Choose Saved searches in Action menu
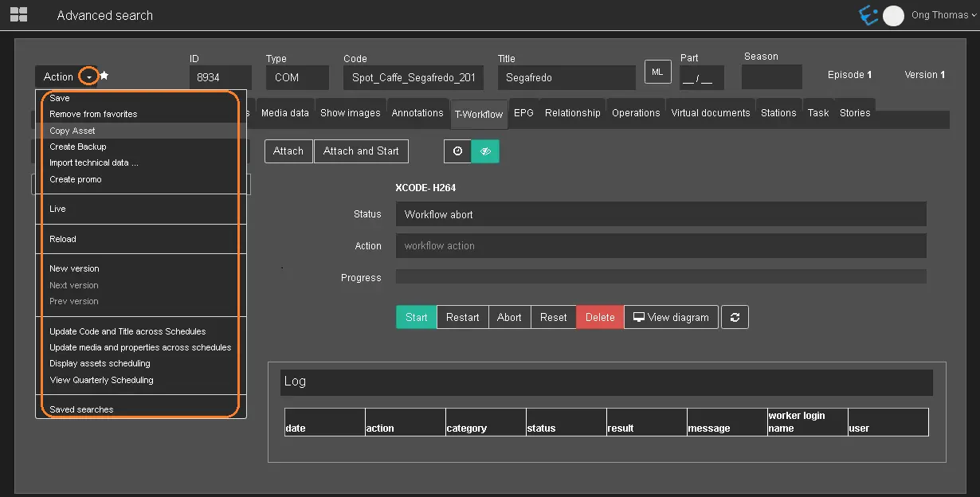 pos(81,409)
